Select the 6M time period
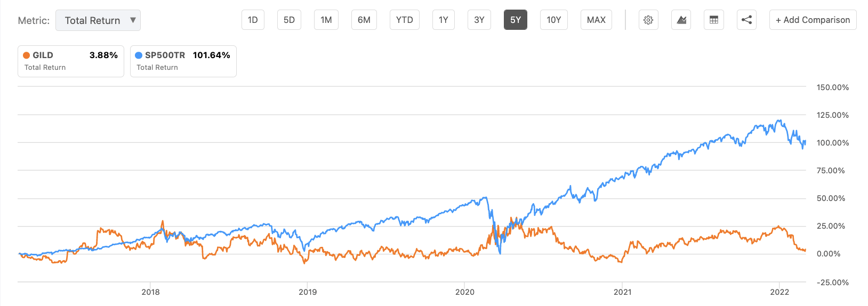 [x=364, y=20]
